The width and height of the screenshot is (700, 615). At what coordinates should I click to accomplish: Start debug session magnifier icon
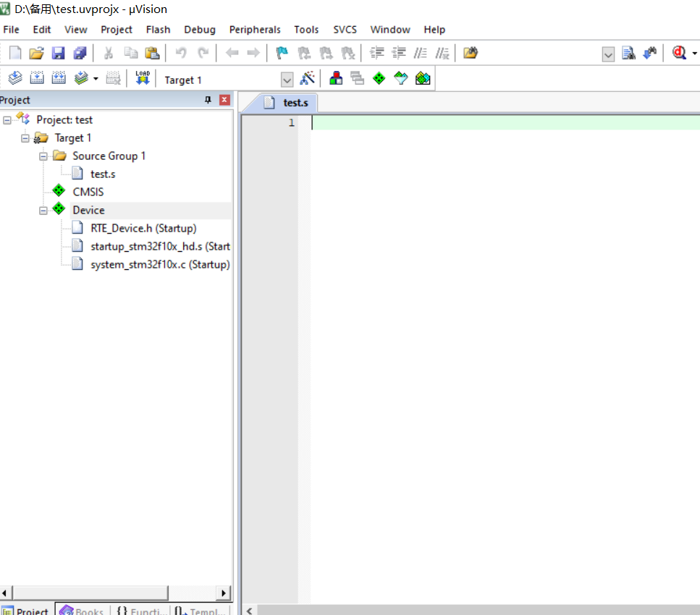[x=679, y=53]
